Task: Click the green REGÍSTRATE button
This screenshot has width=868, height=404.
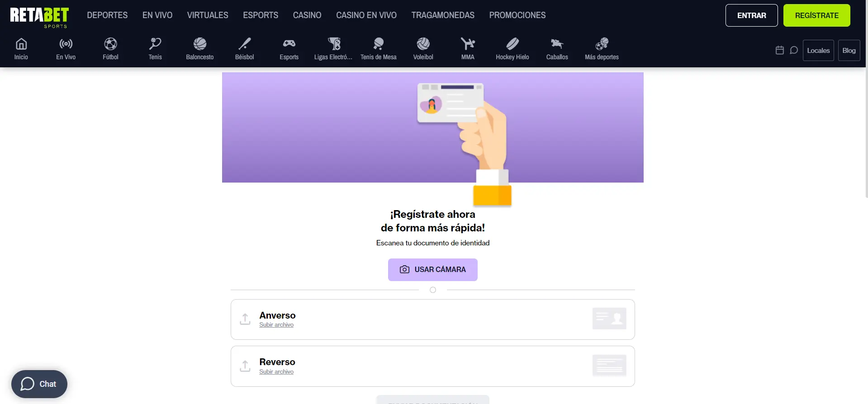Action: pos(816,15)
